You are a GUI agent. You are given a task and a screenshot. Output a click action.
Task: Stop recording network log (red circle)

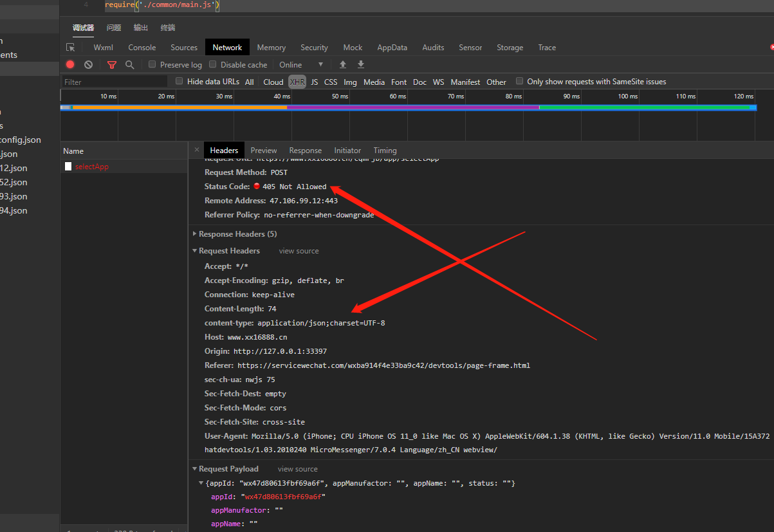click(x=70, y=64)
